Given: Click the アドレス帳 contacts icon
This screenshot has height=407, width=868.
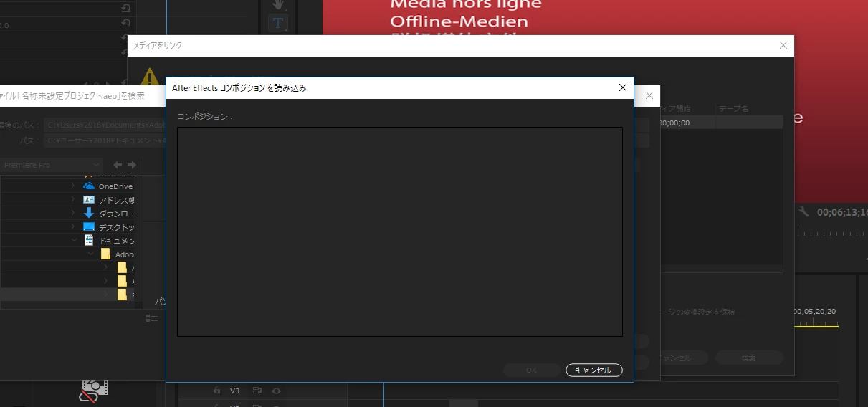Looking at the screenshot, I should point(89,199).
